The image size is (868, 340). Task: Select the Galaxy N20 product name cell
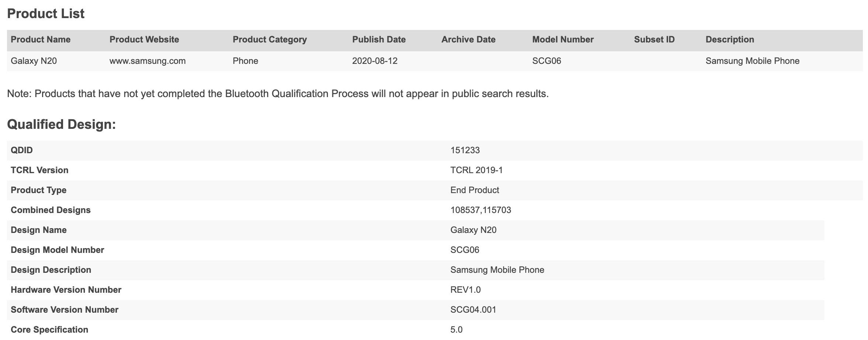click(x=34, y=61)
